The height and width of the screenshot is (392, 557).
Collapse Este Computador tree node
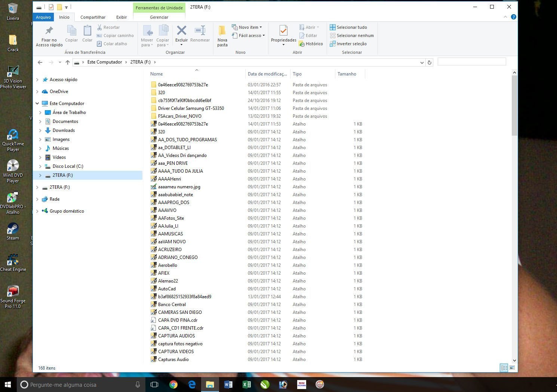pos(37,104)
